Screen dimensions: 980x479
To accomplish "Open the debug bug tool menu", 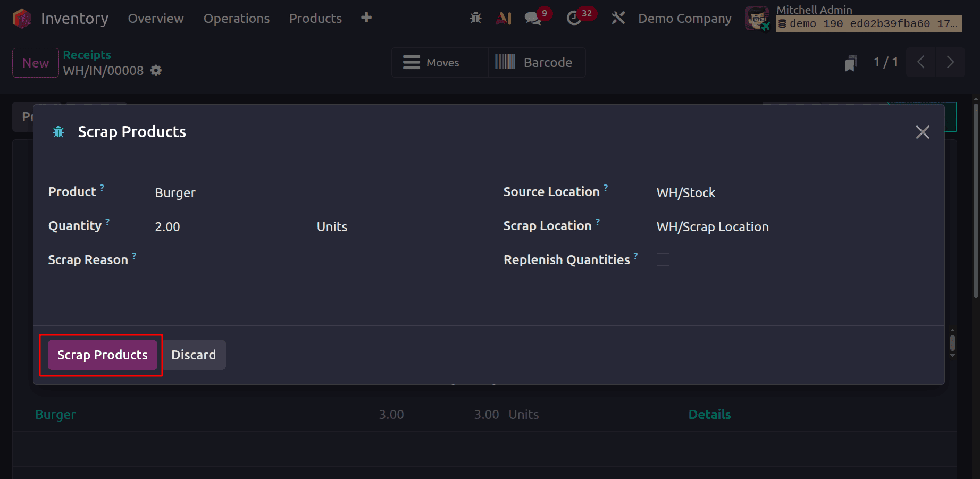I will (475, 18).
